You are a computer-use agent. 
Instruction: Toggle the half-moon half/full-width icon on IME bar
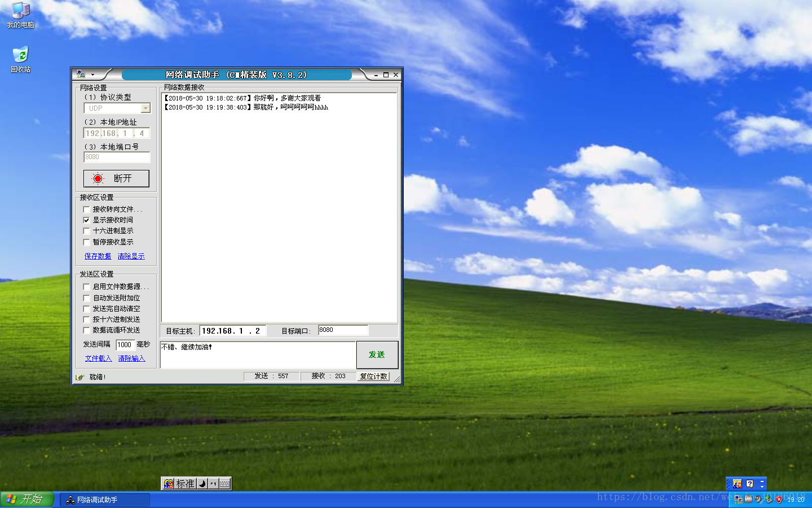(x=202, y=484)
